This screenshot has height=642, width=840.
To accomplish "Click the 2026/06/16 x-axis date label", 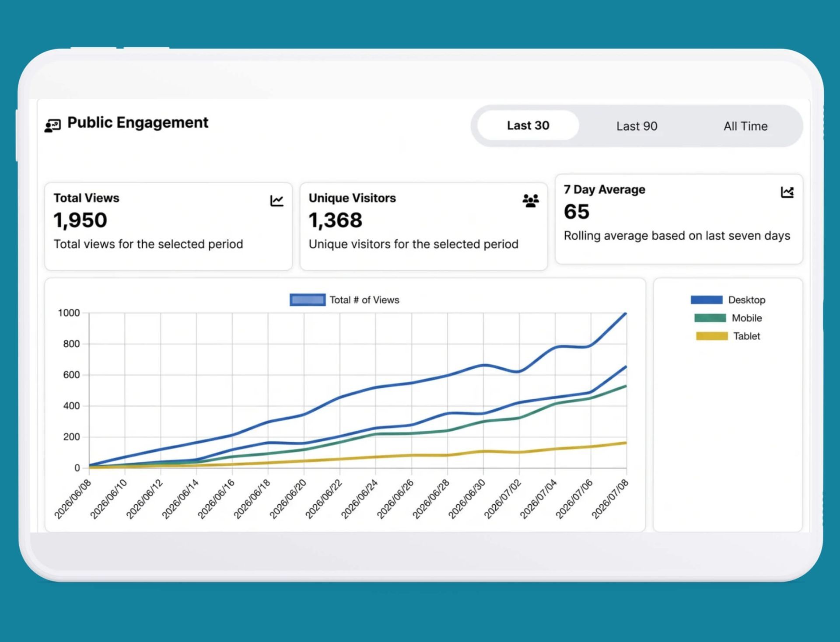I will [x=216, y=499].
